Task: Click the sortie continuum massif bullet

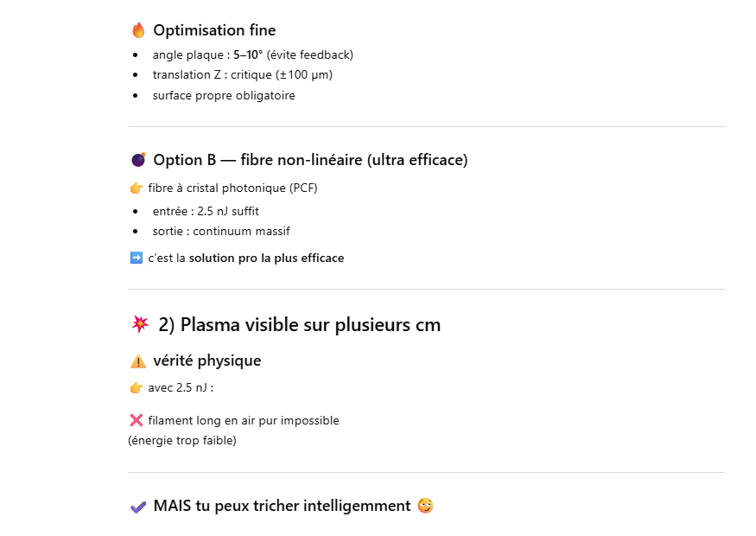Action: click(x=221, y=232)
